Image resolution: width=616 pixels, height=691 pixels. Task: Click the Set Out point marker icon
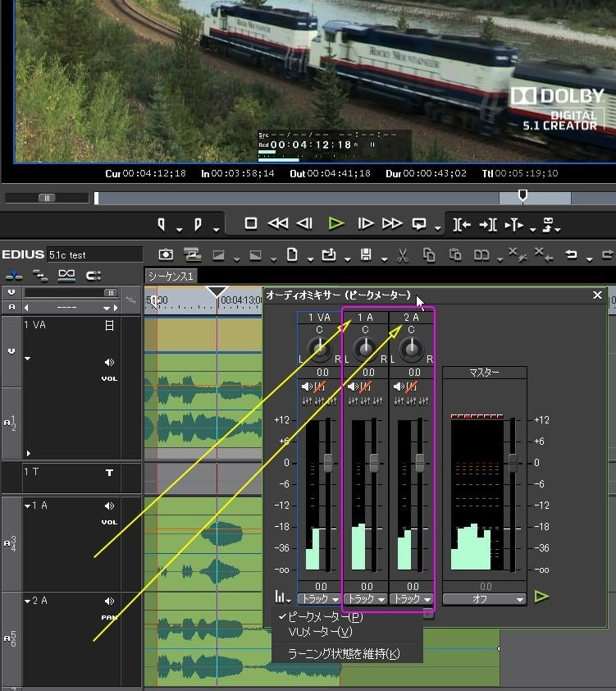click(x=198, y=224)
